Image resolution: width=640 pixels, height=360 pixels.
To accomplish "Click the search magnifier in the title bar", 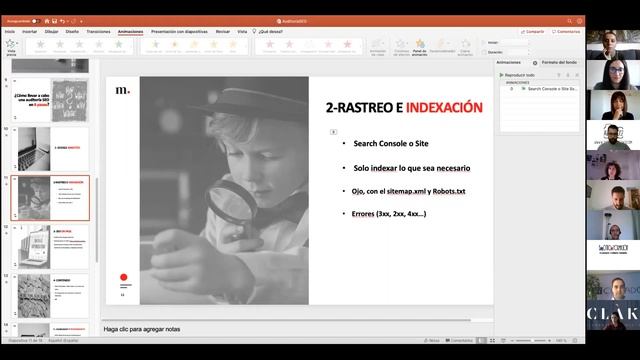I will (x=569, y=21).
